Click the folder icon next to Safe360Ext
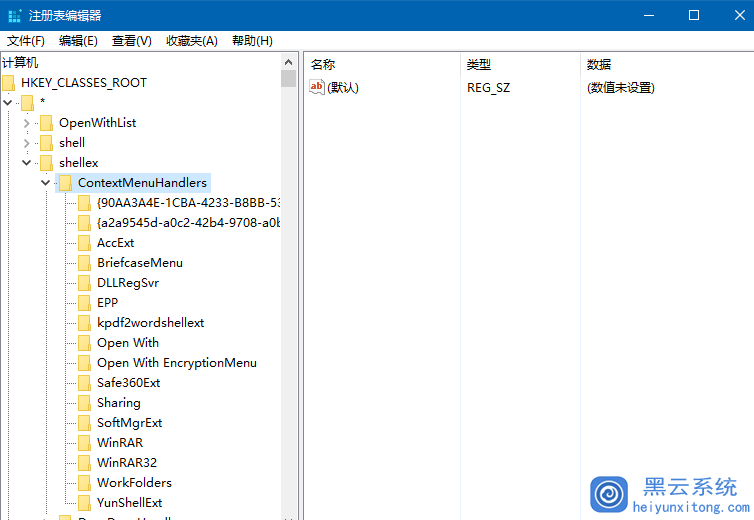Screen dimensions: 754x520 pos(84,383)
